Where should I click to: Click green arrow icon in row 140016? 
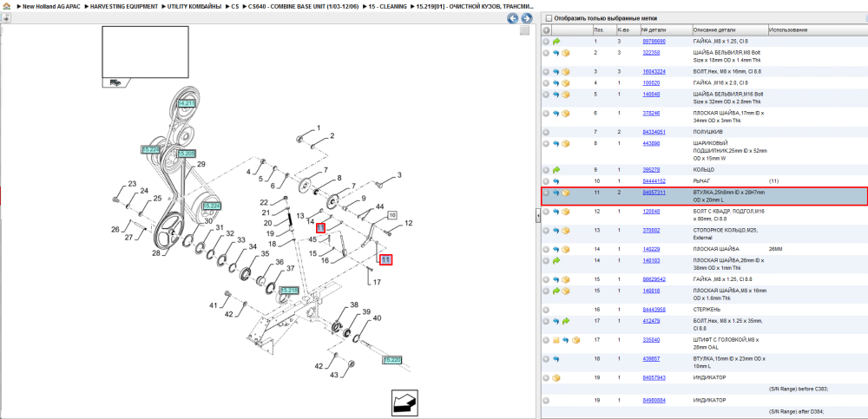[x=556, y=291]
